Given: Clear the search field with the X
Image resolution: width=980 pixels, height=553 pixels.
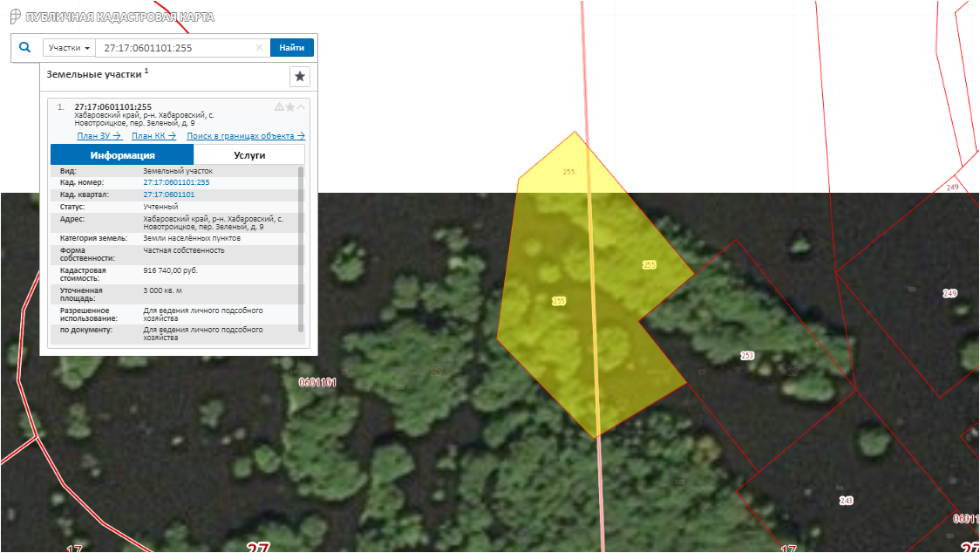Looking at the screenshot, I should (x=259, y=48).
